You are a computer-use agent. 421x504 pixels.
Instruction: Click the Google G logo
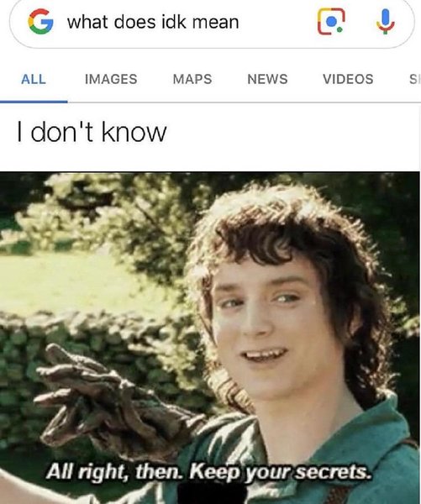[40, 22]
